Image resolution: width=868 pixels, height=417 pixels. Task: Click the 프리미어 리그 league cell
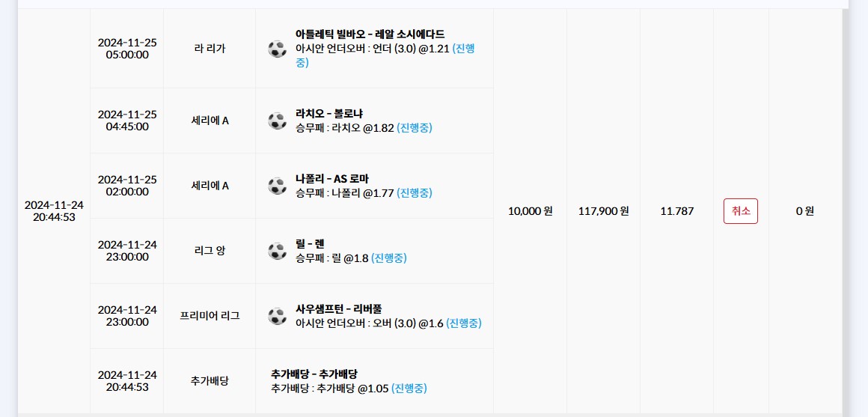pos(210,316)
